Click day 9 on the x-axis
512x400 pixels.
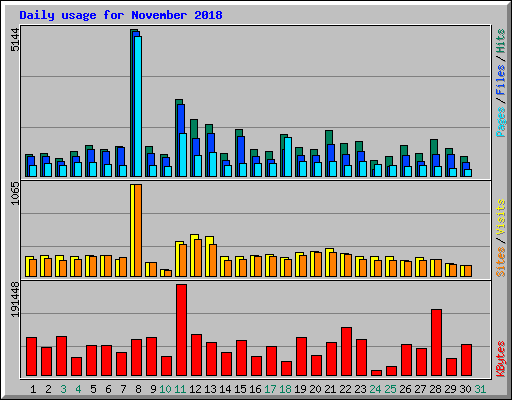tap(153, 389)
